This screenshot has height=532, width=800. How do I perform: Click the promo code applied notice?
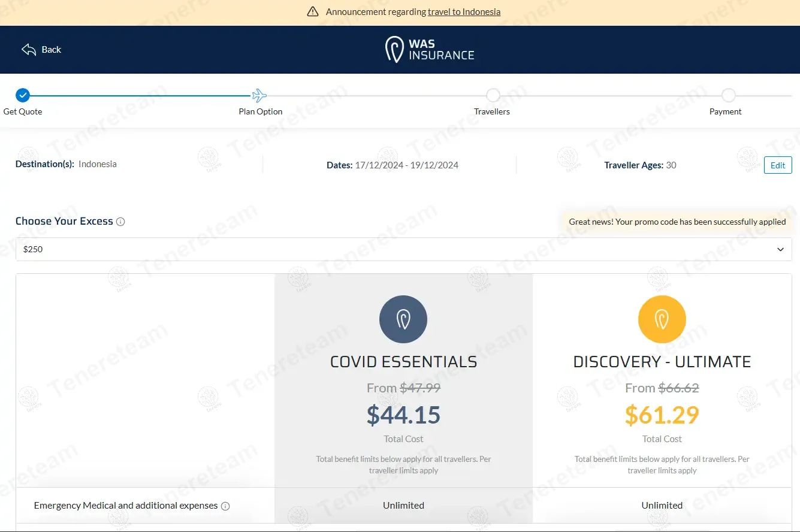677,222
